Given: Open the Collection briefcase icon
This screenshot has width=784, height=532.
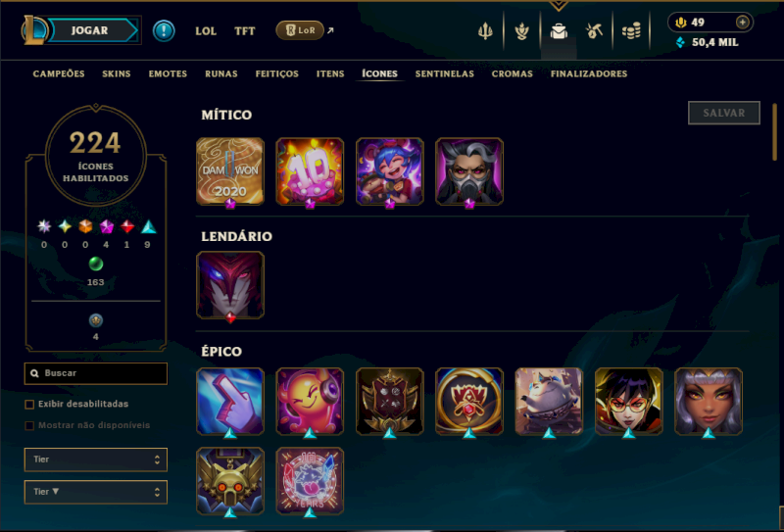Looking at the screenshot, I should (559, 31).
